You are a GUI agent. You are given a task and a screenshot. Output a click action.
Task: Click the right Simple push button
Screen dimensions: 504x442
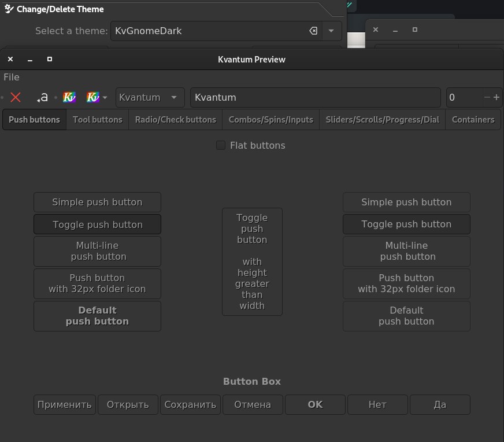point(406,202)
